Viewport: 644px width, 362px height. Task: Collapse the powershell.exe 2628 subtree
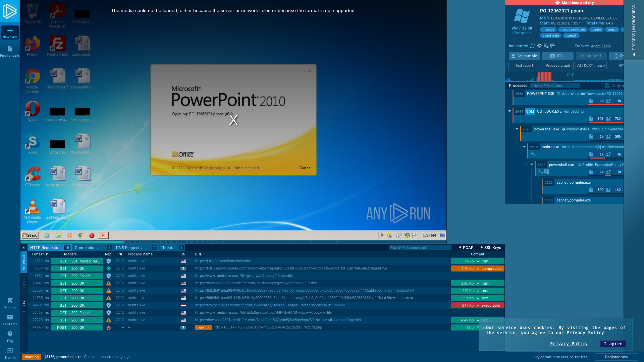coord(517,129)
